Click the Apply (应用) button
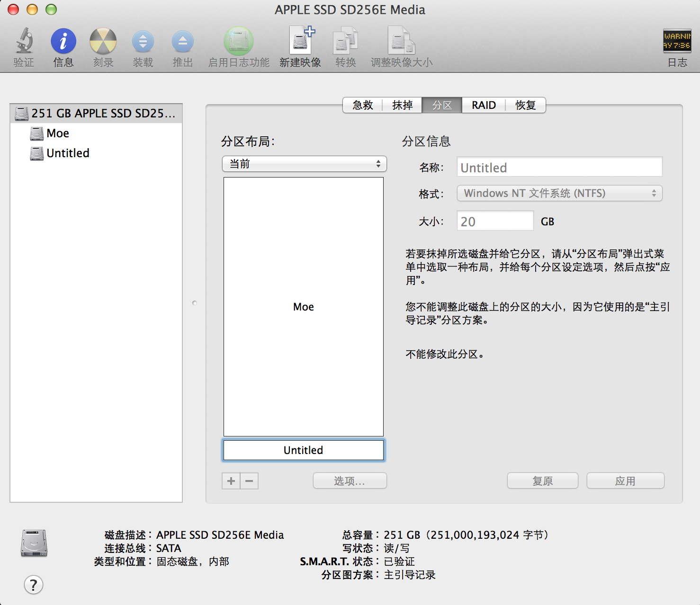 (625, 481)
